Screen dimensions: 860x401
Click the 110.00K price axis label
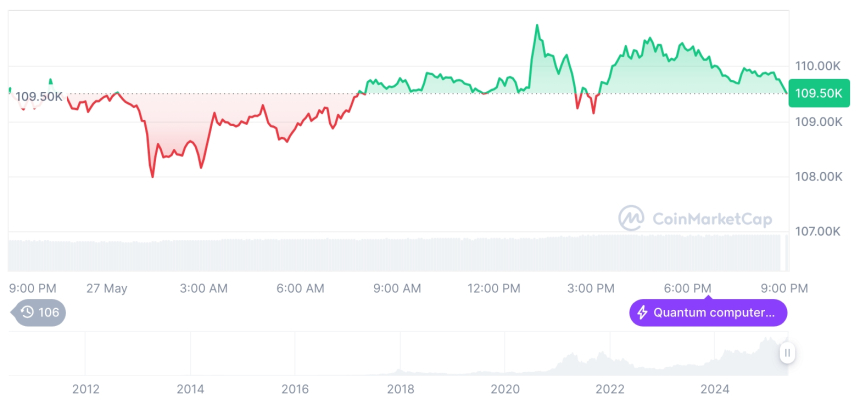tap(817, 65)
